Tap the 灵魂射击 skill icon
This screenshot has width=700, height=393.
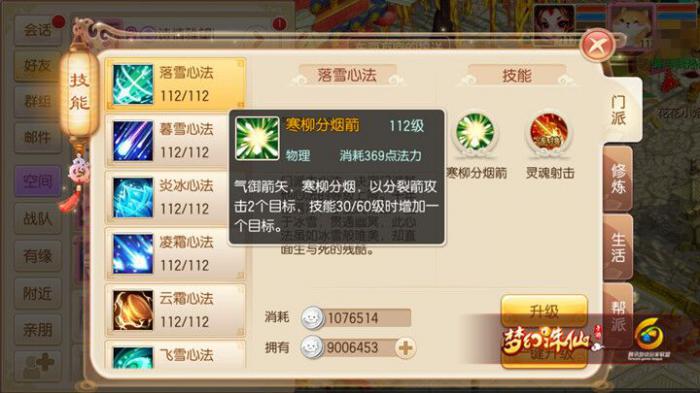(x=549, y=133)
